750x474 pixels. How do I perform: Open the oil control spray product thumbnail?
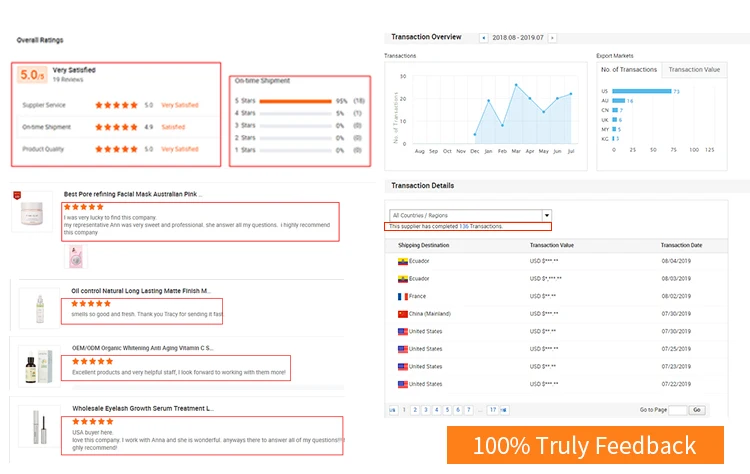pyautogui.click(x=40, y=308)
